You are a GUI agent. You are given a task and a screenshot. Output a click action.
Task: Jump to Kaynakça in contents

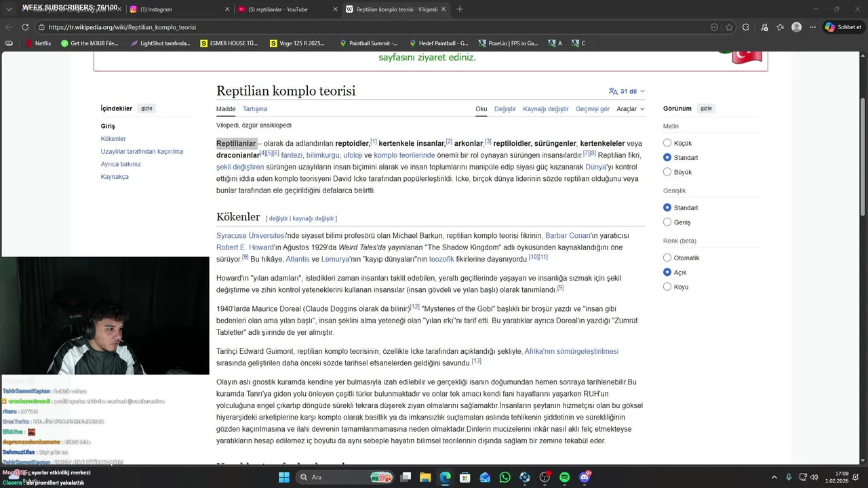(x=115, y=177)
